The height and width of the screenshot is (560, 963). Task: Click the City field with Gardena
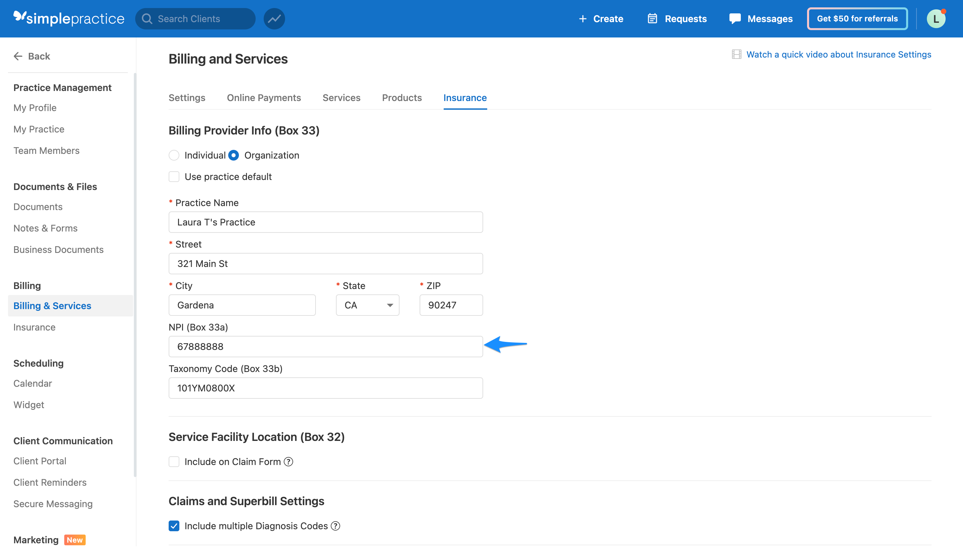point(242,305)
